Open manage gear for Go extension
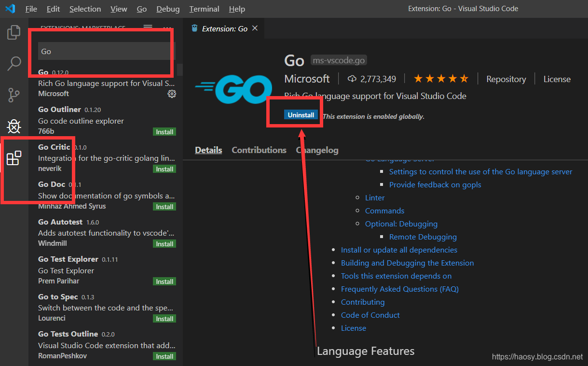Image resolution: width=588 pixels, height=366 pixels. point(172,94)
